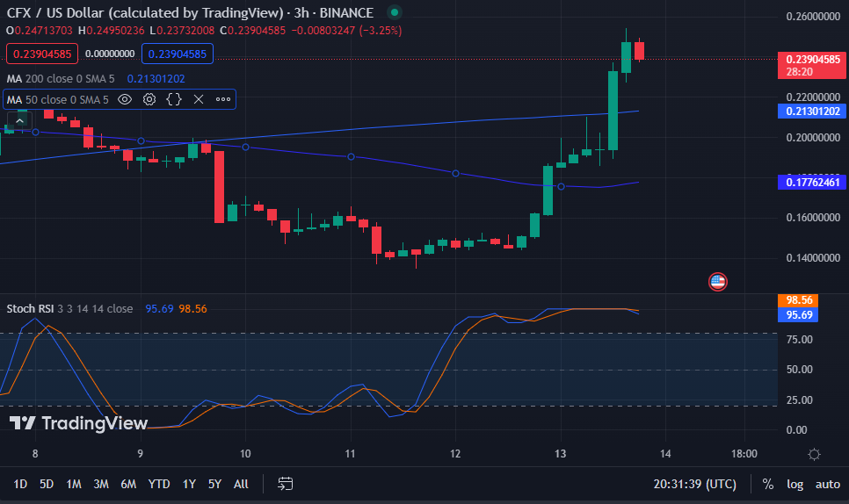This screenshot has width=849, height=504.
Task: Open MA 50 source code braces icon
Action: coord(174,99)
